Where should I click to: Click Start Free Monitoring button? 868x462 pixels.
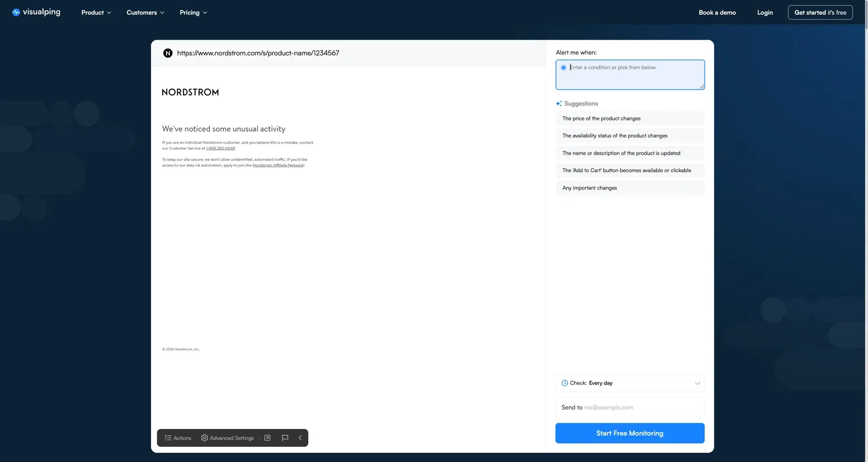click(x=630, y=433)
